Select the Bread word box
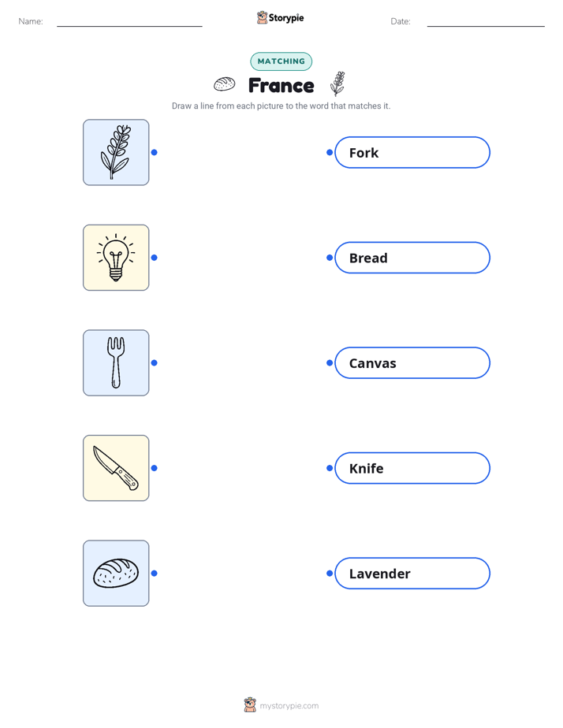563x728 pixels. 412,258
